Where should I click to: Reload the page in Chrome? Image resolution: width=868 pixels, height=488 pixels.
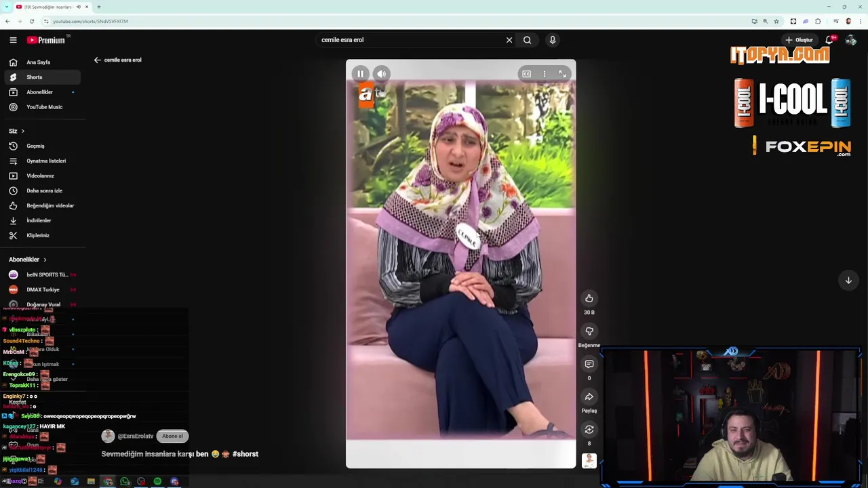coord(31,21)
